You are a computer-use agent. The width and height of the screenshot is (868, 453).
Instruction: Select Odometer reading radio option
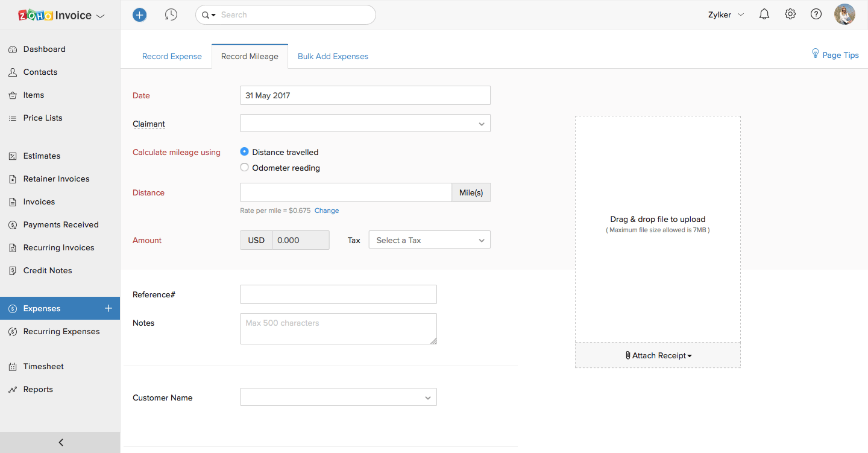[x=245, y=168]
